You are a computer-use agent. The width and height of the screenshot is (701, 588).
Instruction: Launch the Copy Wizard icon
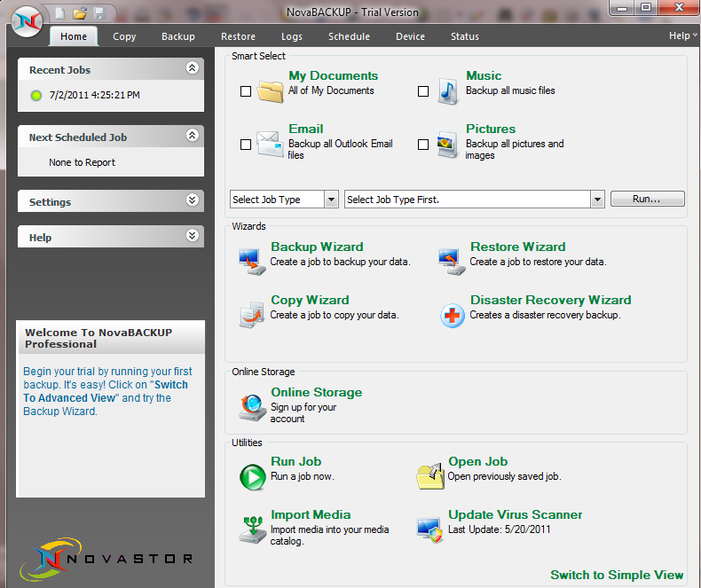(x=251, y=313)
